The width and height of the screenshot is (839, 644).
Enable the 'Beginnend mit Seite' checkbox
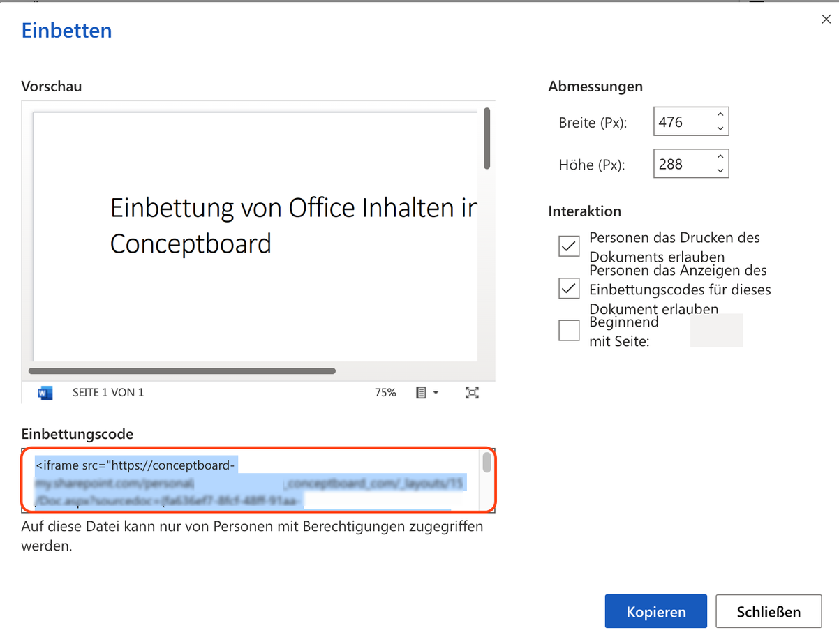click(569, 330)
